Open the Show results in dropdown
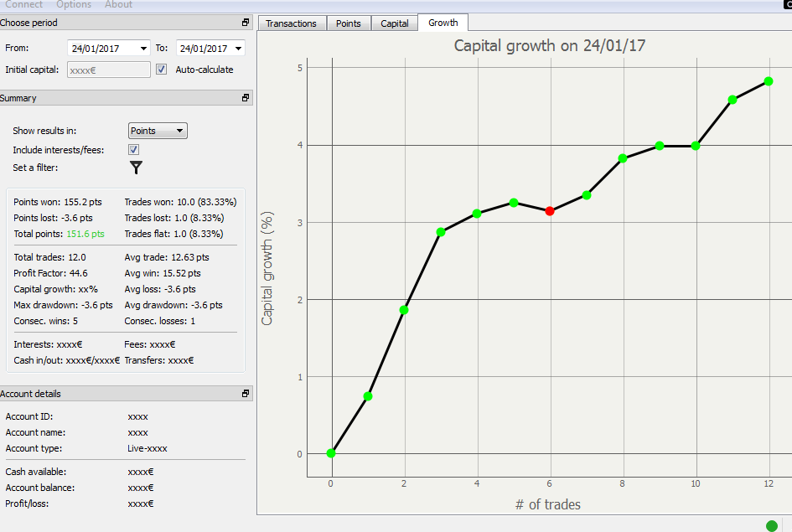Screen dimensions: 792x532 tap(158, 131)
